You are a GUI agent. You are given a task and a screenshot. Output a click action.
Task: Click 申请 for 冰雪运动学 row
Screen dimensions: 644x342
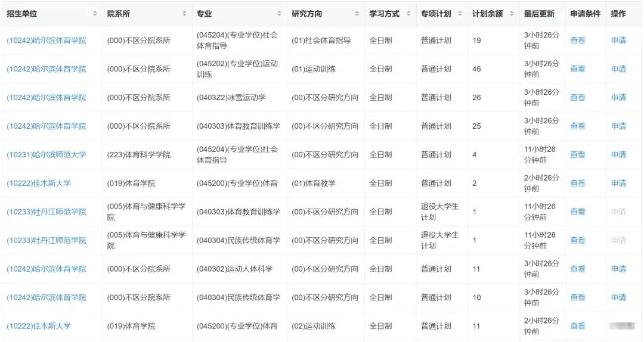618,97
